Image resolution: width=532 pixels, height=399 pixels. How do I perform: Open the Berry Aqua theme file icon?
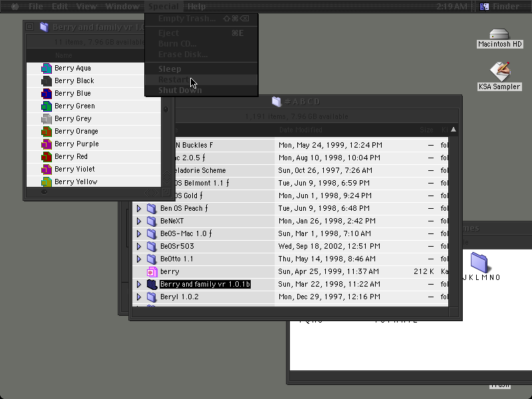click(x=47, y=68)
